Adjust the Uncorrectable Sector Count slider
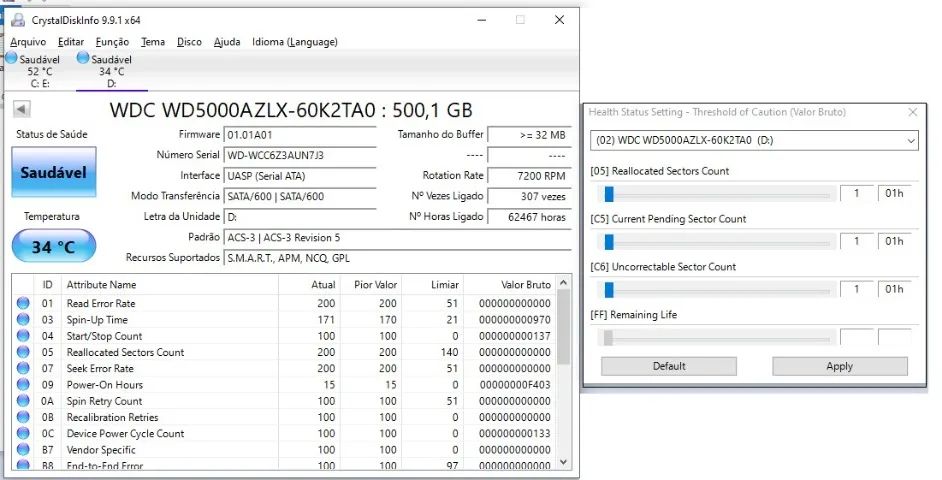This screenshot has width=942, height=480. click(609, 290)
